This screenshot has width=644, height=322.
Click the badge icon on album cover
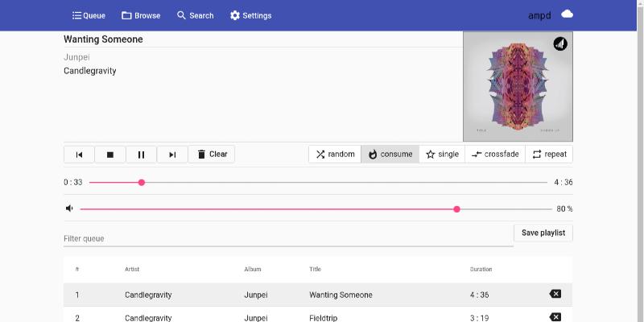[559, 43]
